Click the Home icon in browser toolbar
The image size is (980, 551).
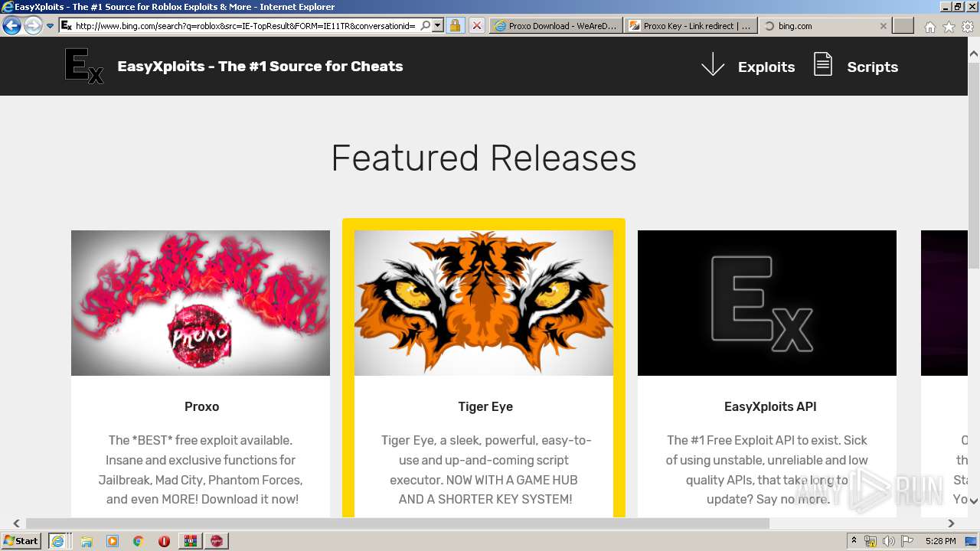click(x=929, y=27)
